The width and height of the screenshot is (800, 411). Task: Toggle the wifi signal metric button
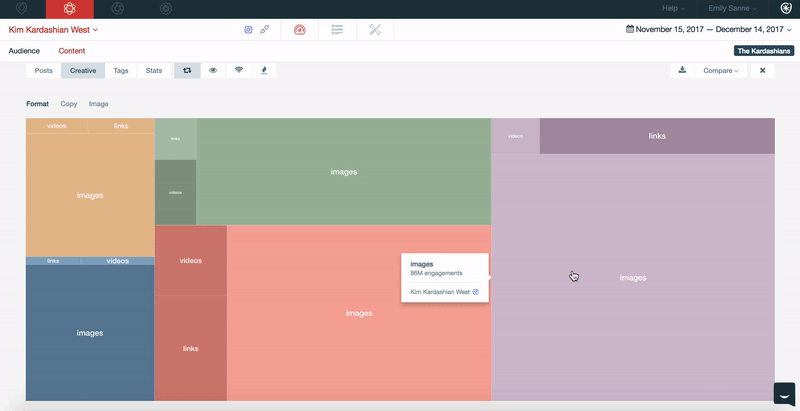click(x=238, y=71)
